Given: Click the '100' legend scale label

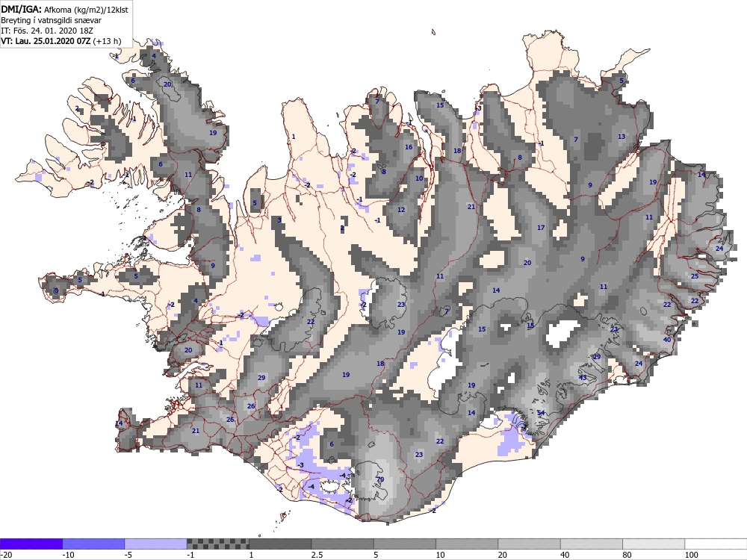Looking at the screenshot, I should [692, 555].
